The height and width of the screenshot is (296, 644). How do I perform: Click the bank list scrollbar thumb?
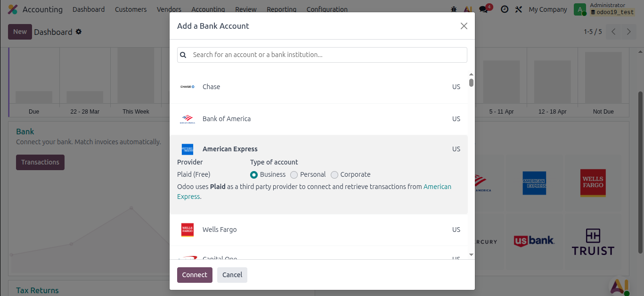point(472,83)
